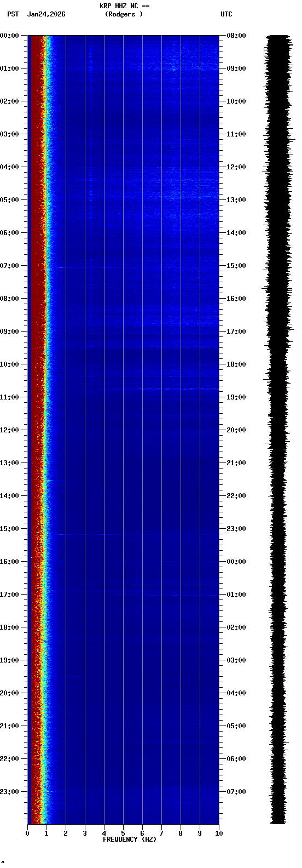The height and width of the screenshot is (868, 302).
Task: Click the 04:00 PST time tick label
Action: [x=9, y=167]
